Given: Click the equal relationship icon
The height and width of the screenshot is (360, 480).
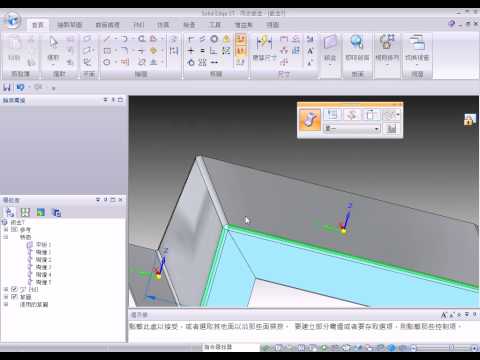Looking at the screenshot, I should tap(202, 51).
